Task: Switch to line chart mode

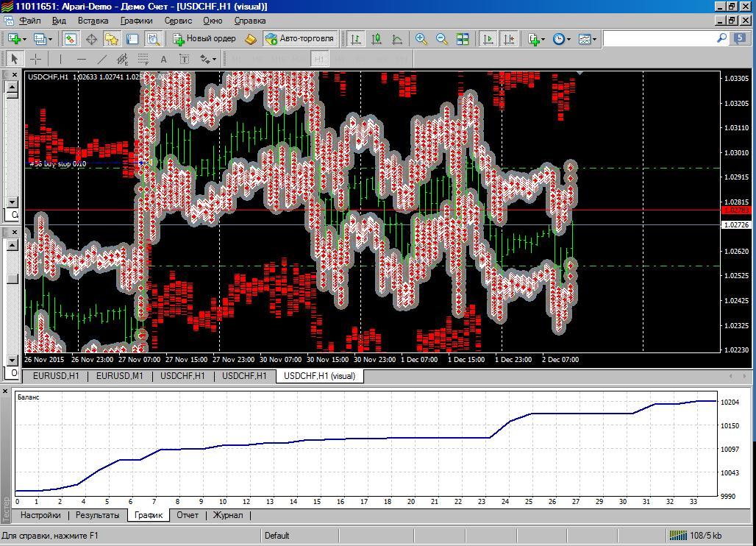Action: click(x=397, y=39)
